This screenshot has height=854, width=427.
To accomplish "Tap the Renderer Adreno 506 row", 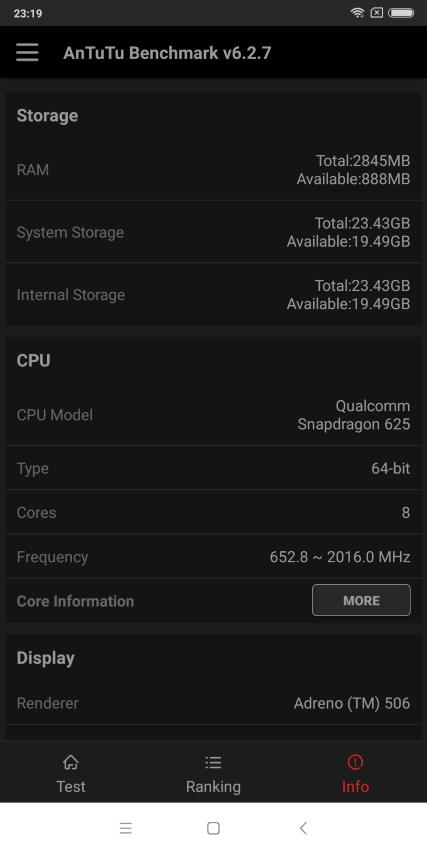I will coord(214,703).
